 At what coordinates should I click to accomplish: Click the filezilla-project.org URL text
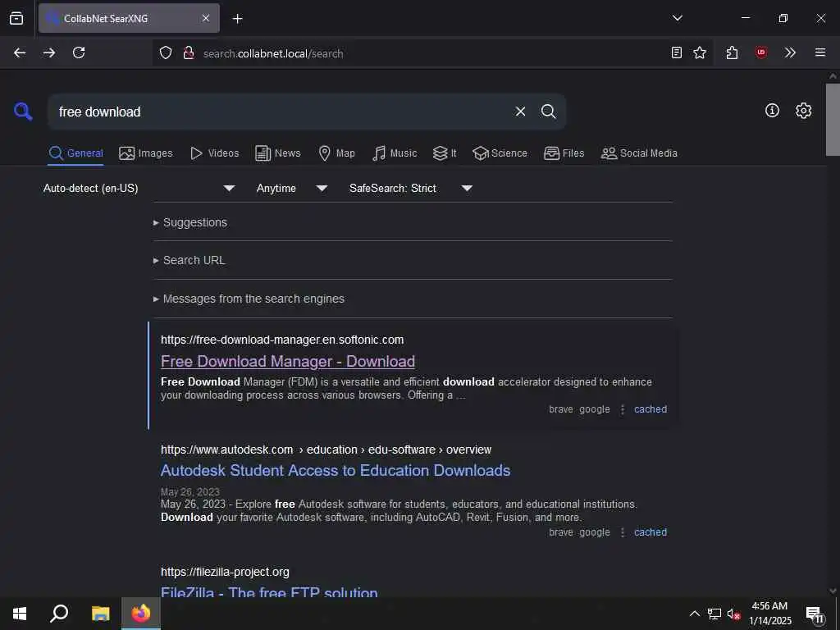pyautogui.click(x=225, y=572)
